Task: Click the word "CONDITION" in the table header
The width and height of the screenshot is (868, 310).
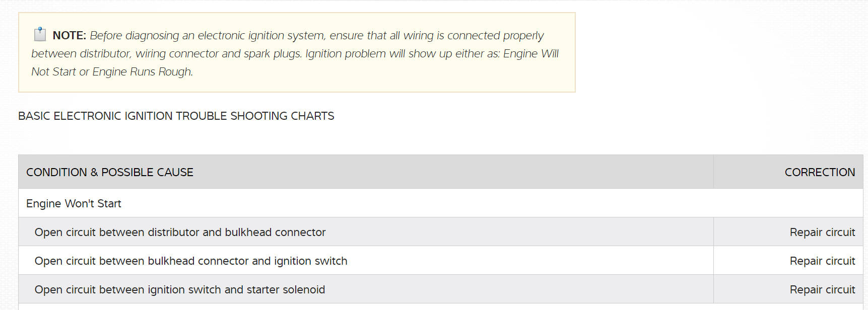Action: point(56,173)
